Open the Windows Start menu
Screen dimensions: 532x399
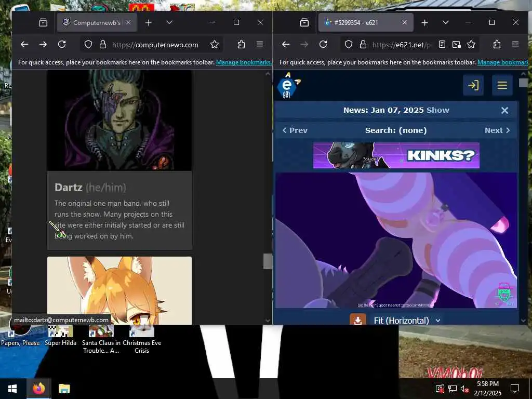12,389
